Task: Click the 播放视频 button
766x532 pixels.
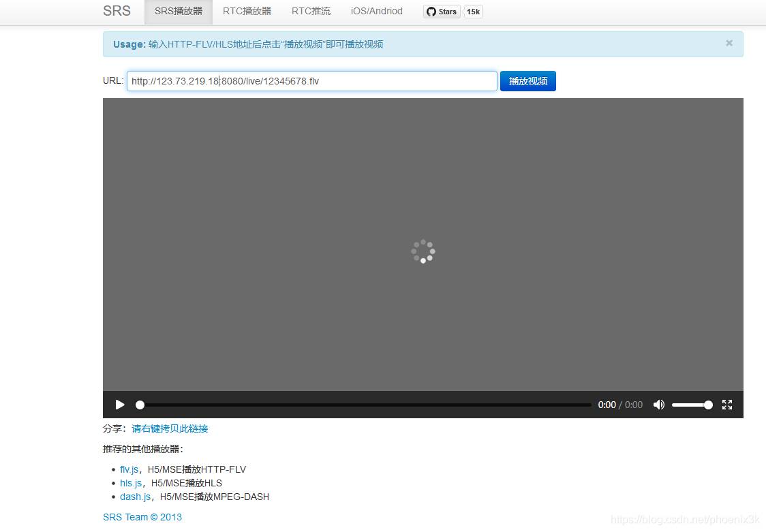Action: point(528,81)
